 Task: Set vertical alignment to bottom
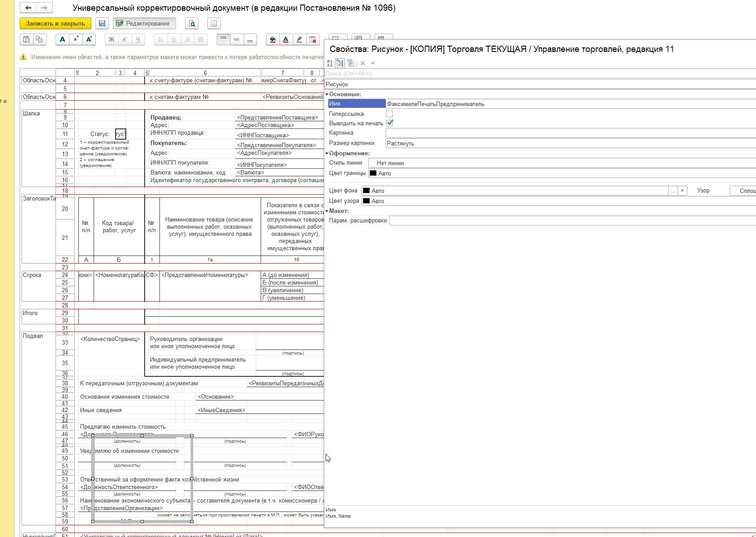(250, 39)
